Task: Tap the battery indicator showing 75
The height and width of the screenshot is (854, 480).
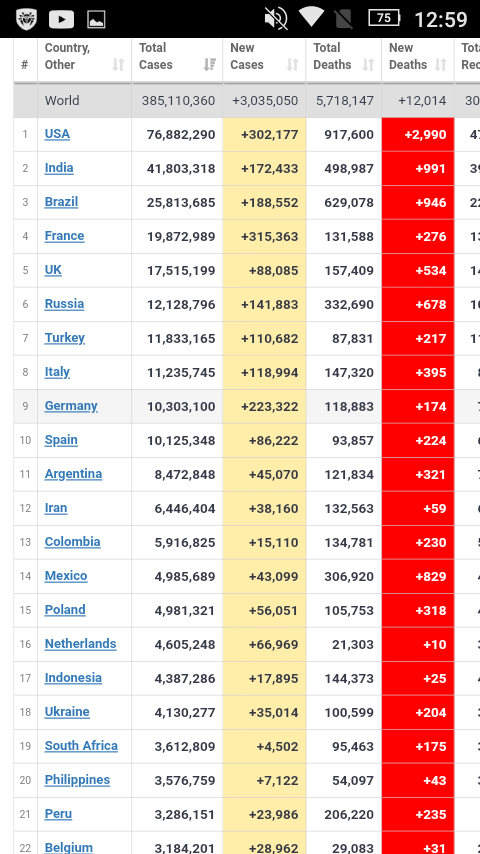Action: click(x=384, y=18)
